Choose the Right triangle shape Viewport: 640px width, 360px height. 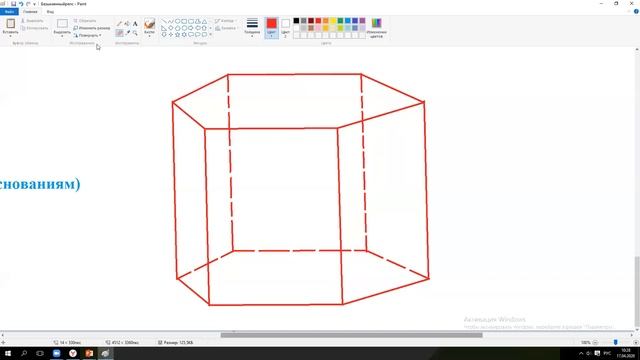164,28
